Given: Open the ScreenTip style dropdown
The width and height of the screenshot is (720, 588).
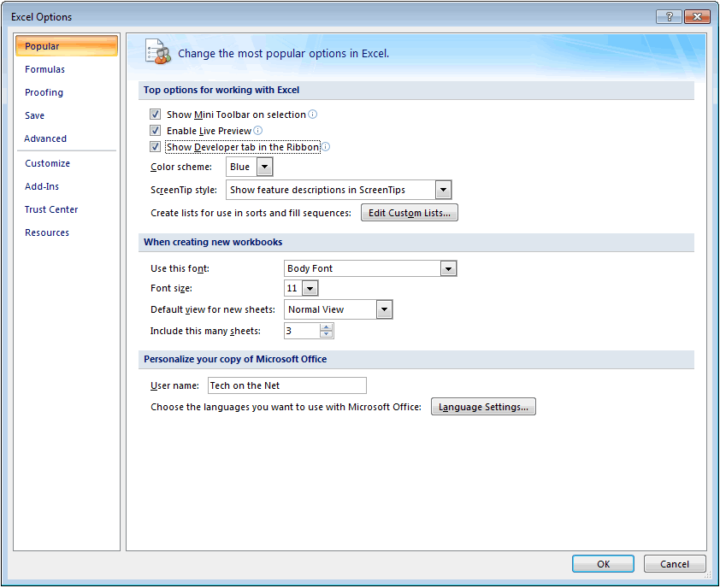Looking at the screenshot, I should 443,190.
